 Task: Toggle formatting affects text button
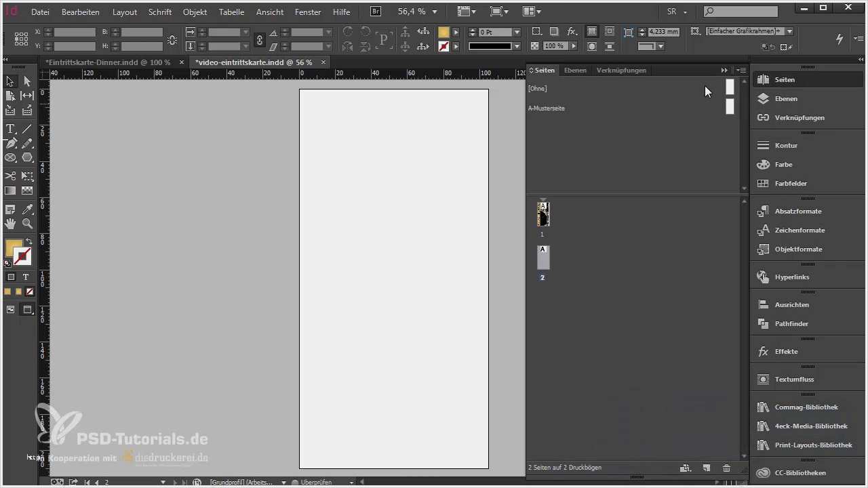tap(26, 277)
